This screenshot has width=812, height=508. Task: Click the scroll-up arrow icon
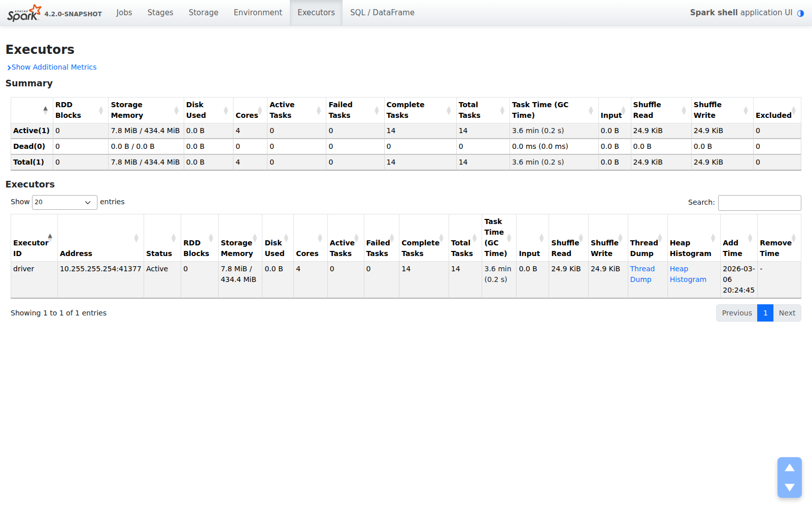(789, 468)
